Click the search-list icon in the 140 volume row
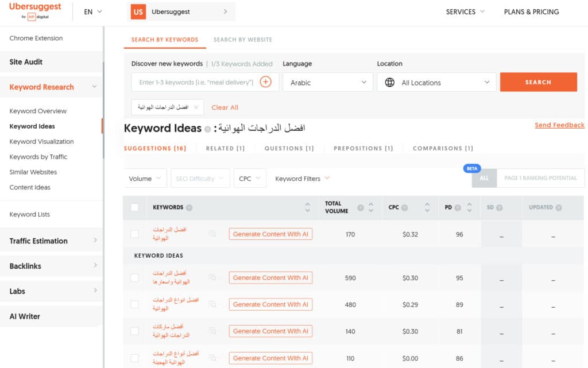Image resolution: width=588 pixels, height=368 pixels. click(212, 331)
